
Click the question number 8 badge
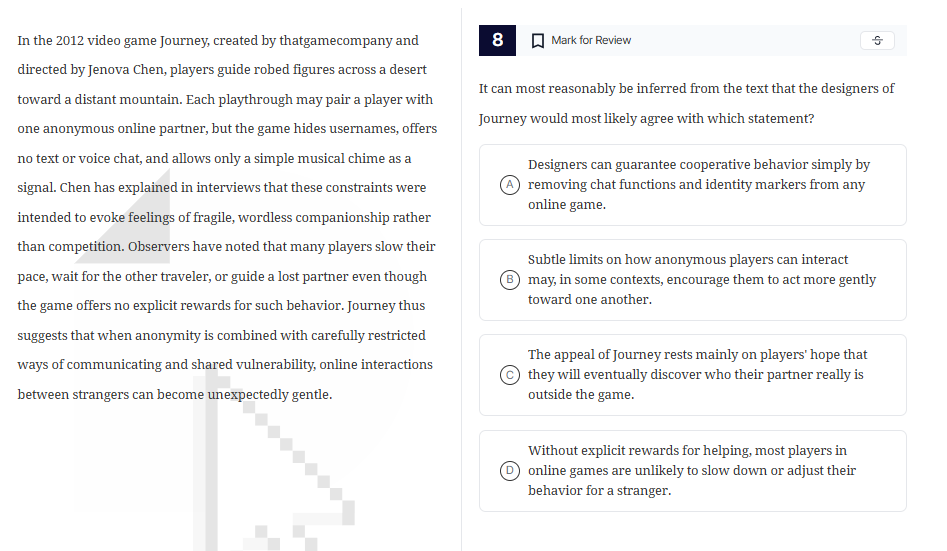pos(498,40)
